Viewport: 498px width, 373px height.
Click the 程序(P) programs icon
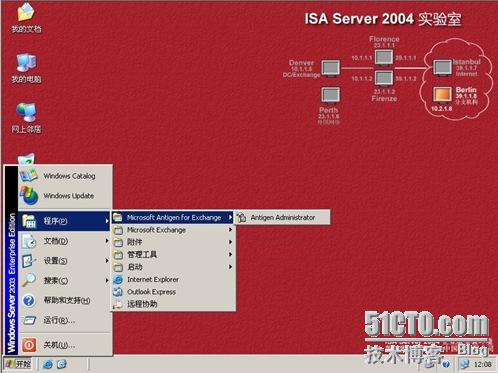(29, 221)
